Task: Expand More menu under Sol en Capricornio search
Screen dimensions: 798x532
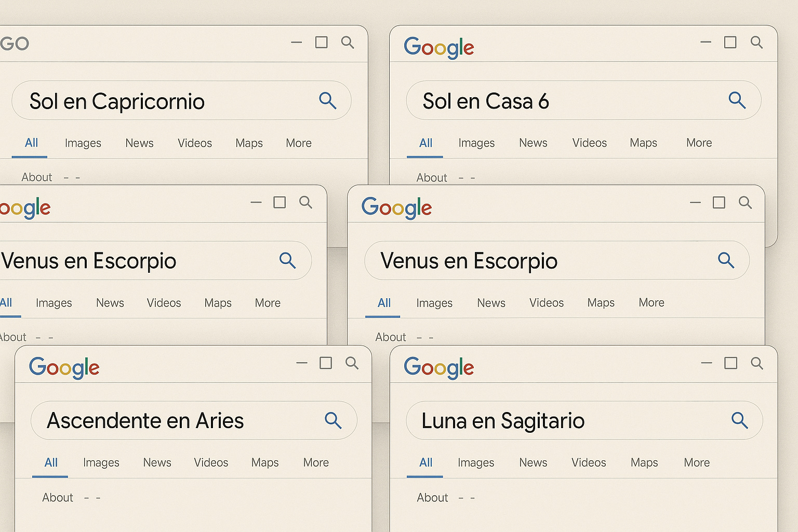Action: pyautogui.click(x=299, y=143)
